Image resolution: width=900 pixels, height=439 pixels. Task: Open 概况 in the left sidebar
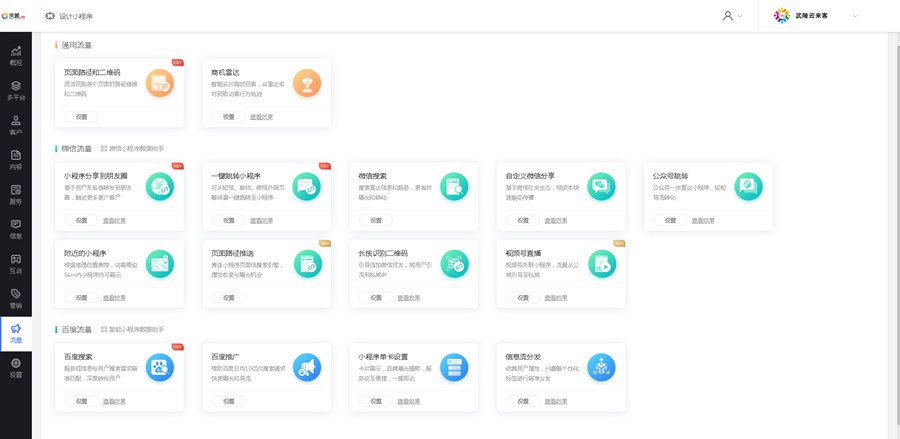pos(16,56)
